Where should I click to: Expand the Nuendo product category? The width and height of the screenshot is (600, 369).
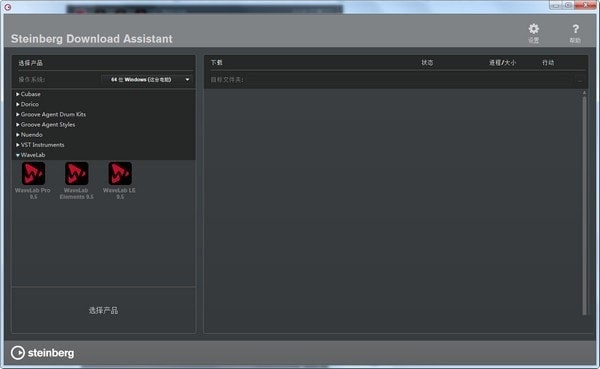click(29, 135)
